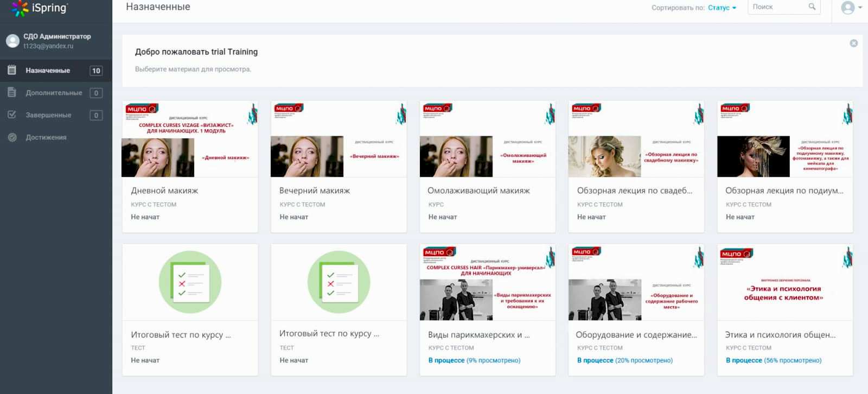Open the Статус sort dropdown

coord(722,8)
